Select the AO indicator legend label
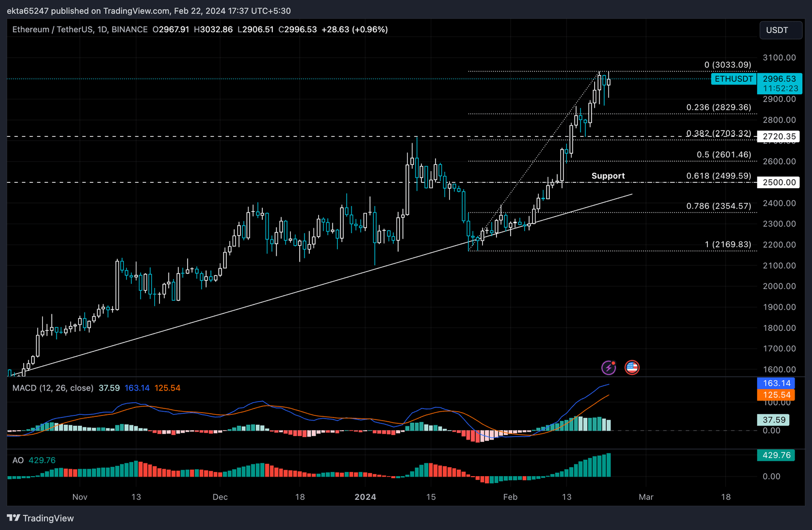The height and width of the screenshot is (530, 812). click(18, 460)
